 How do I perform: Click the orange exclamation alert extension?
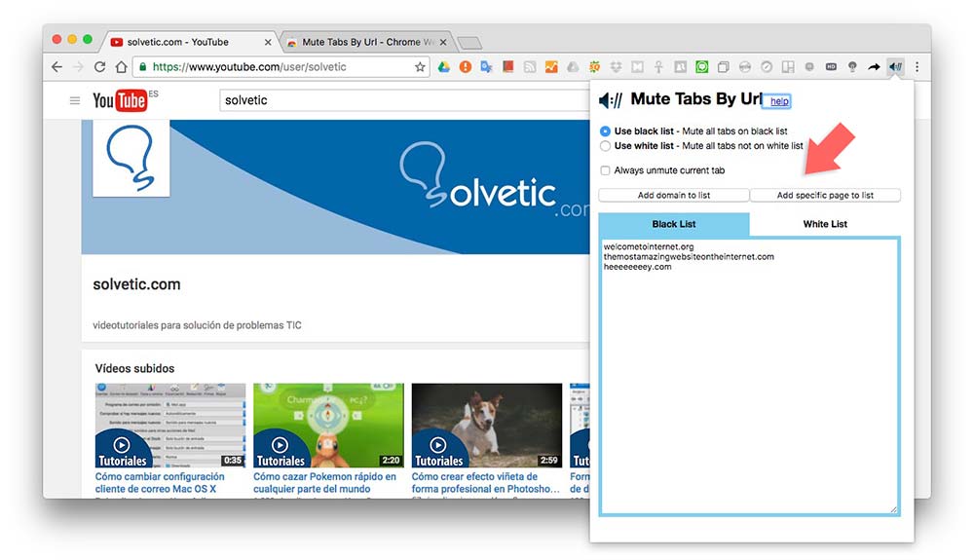pos(466,67)
